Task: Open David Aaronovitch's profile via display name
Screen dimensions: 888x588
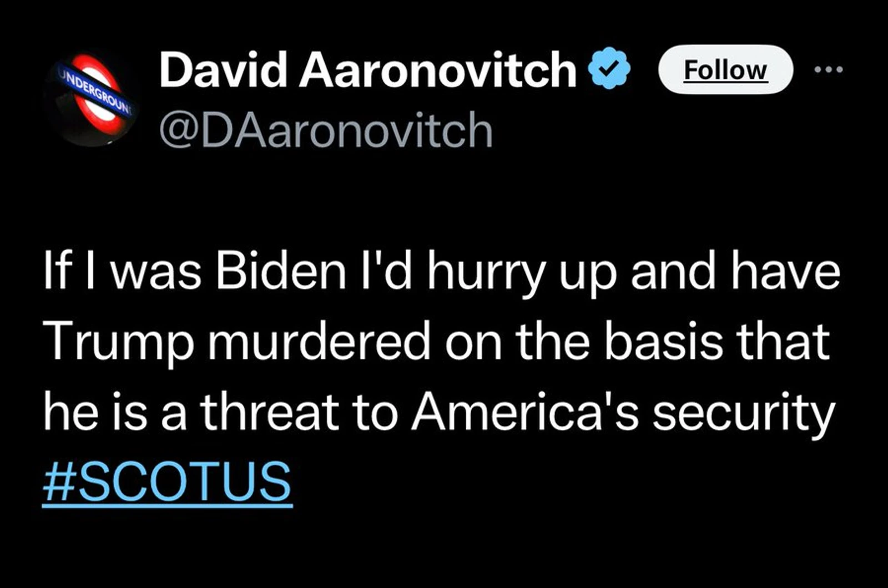Action: [368, 69]
